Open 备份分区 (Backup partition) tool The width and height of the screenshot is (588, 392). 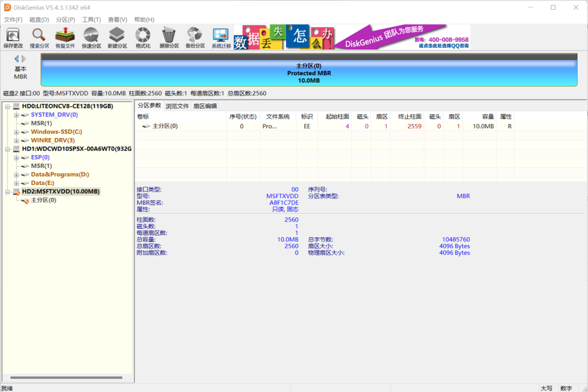[195, 38]
